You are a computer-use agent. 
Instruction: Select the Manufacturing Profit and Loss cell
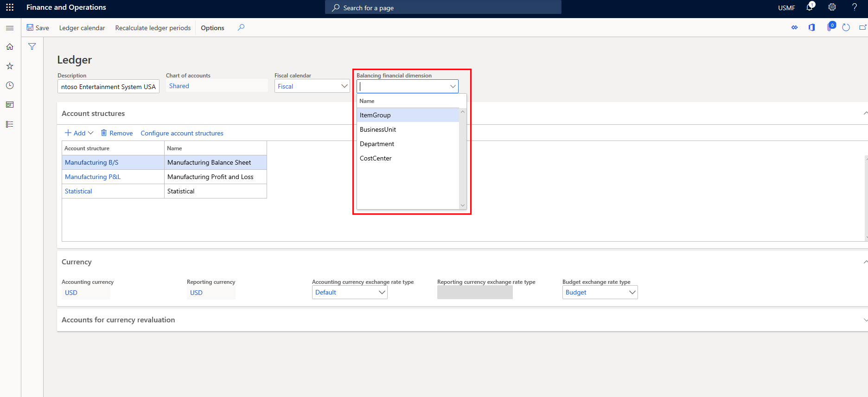[x=216, y=177]
